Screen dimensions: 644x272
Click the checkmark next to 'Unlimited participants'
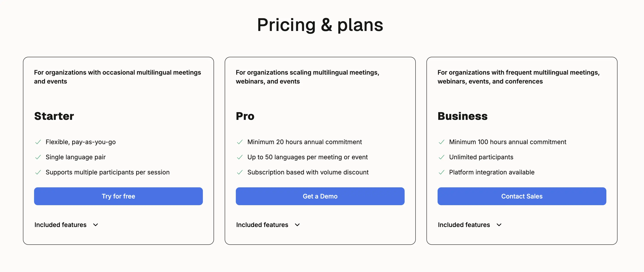point(442,157)
